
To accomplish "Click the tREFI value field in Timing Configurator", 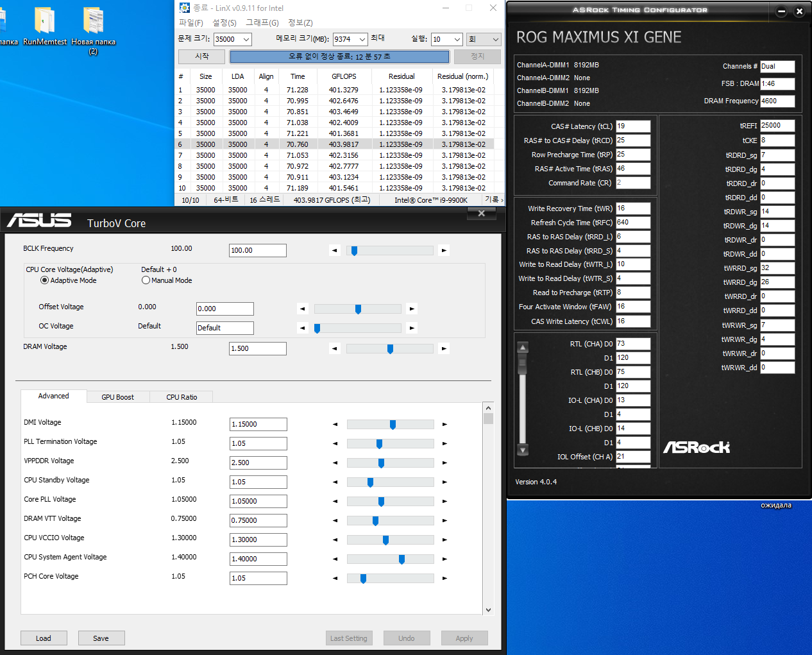I will point(777,126).
